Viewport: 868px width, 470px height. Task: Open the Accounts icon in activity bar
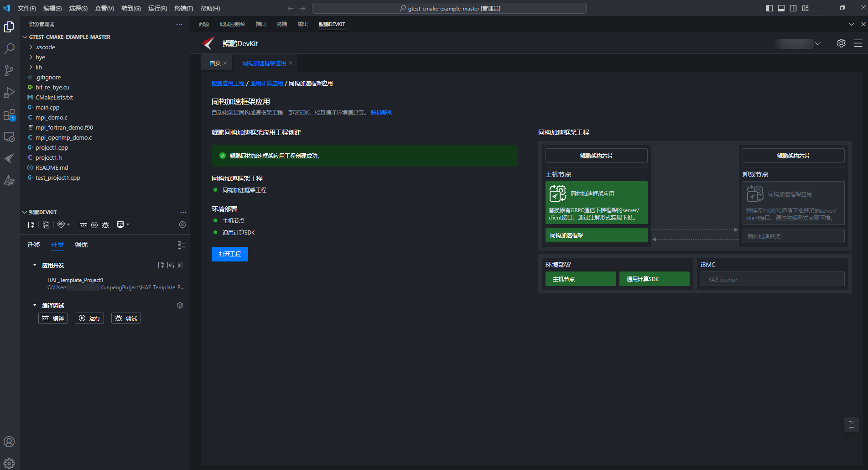pyautogui.click(x=9, y=442)
